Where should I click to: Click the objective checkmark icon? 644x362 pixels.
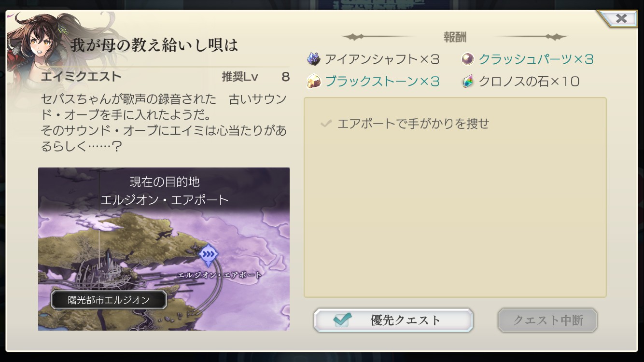(326, 124)
